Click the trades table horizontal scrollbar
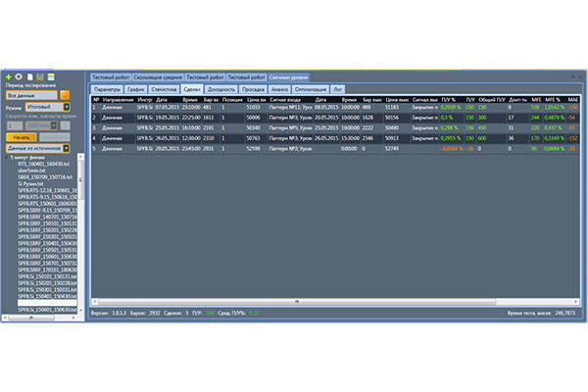 click(294, 302)
